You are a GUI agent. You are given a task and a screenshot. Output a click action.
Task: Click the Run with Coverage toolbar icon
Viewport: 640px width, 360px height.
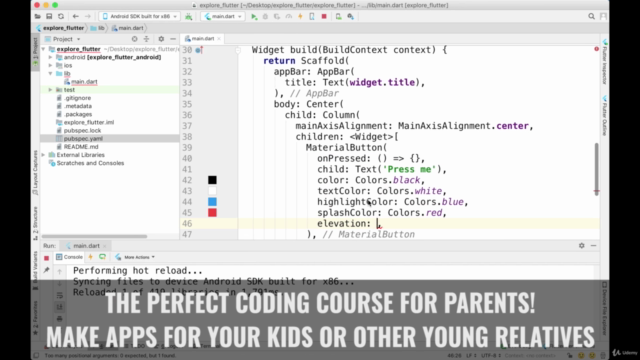coord(277,16)
